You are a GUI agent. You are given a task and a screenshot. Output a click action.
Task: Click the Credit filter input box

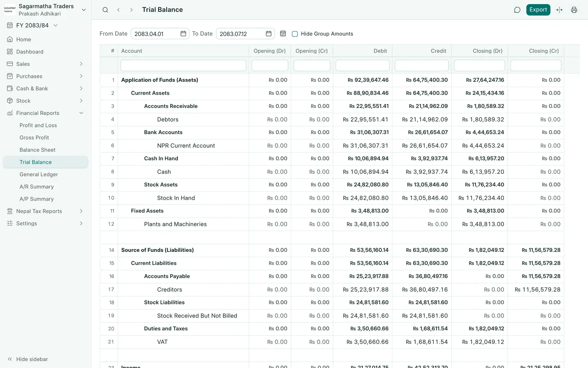(x=422, y=65)
